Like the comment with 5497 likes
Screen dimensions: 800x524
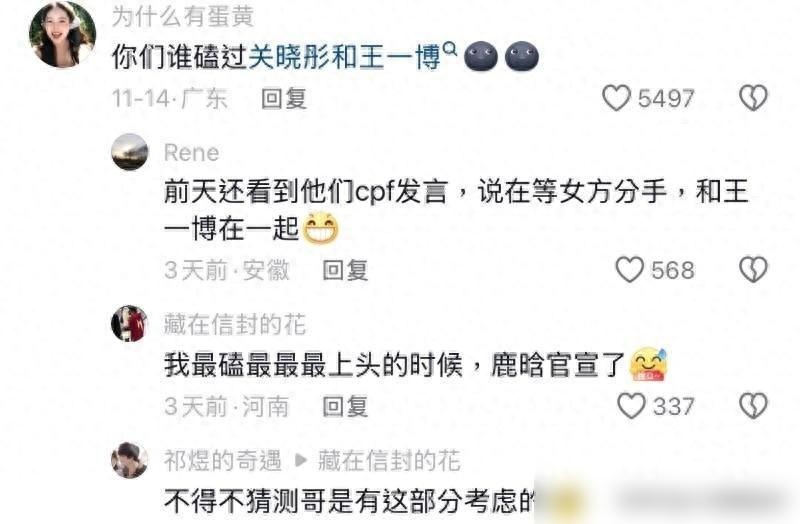coord(616,97)
